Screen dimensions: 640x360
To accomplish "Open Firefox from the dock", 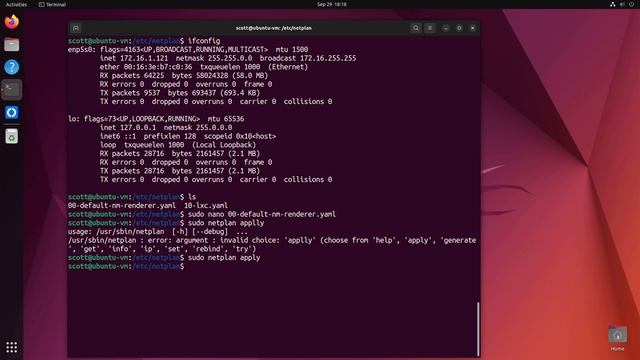I will click(11, 22).
